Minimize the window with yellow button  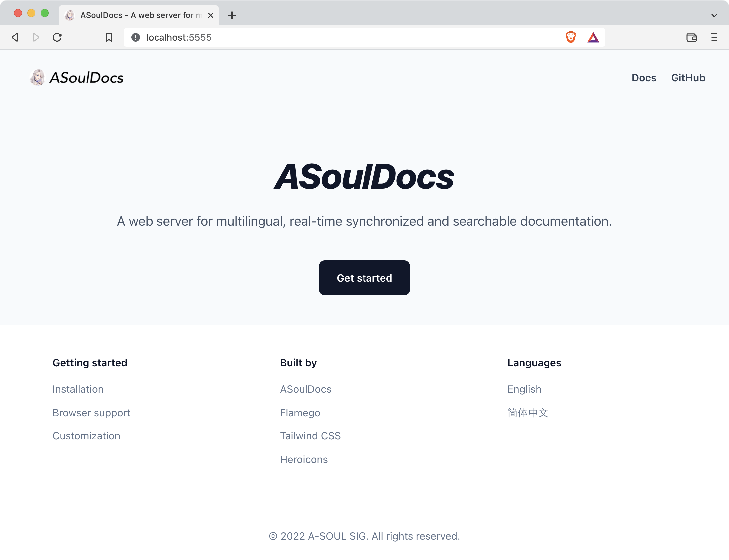click(31, 13)
